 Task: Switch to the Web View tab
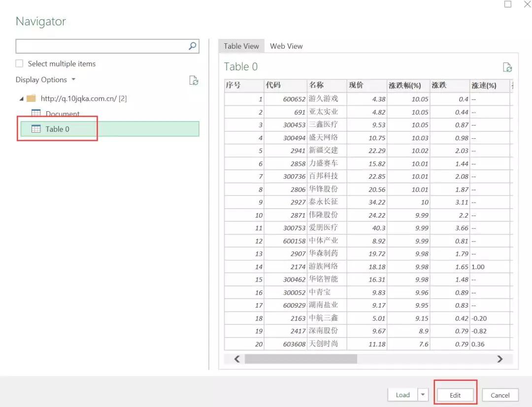(286, 46)
